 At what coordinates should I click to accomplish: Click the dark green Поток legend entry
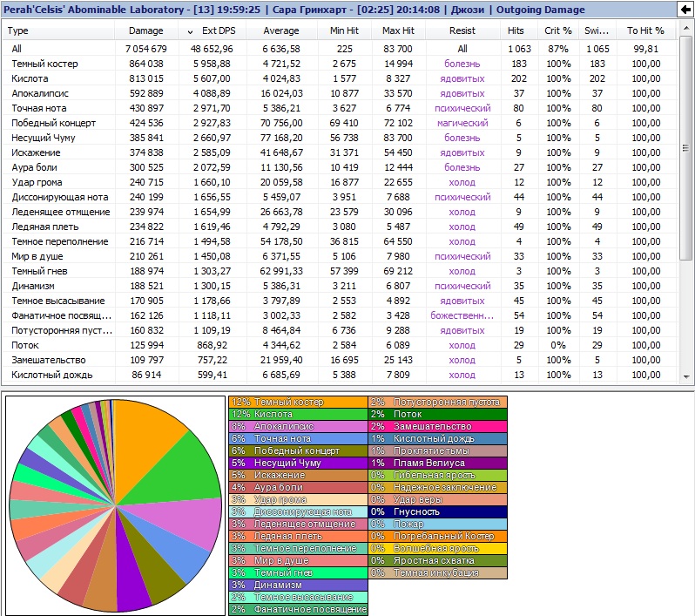(x=438, y=414)
